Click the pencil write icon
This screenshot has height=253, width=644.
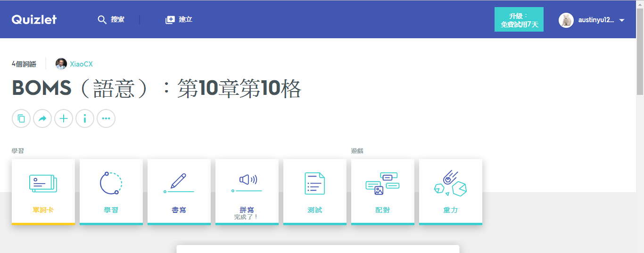click(179, 183)
